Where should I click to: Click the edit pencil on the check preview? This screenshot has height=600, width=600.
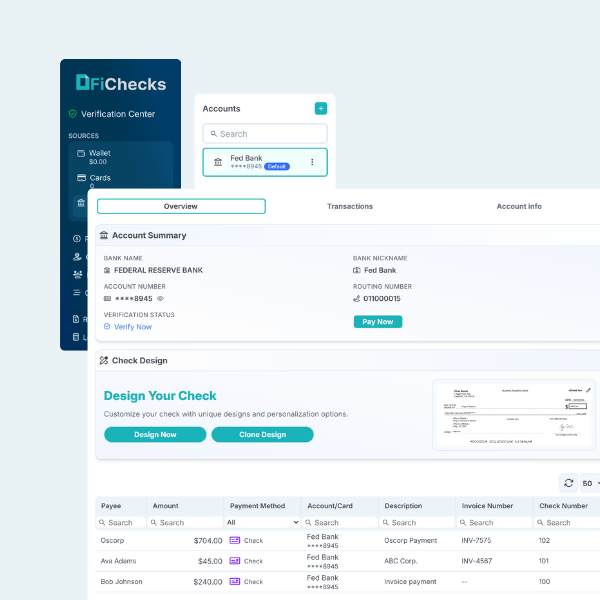588,390
